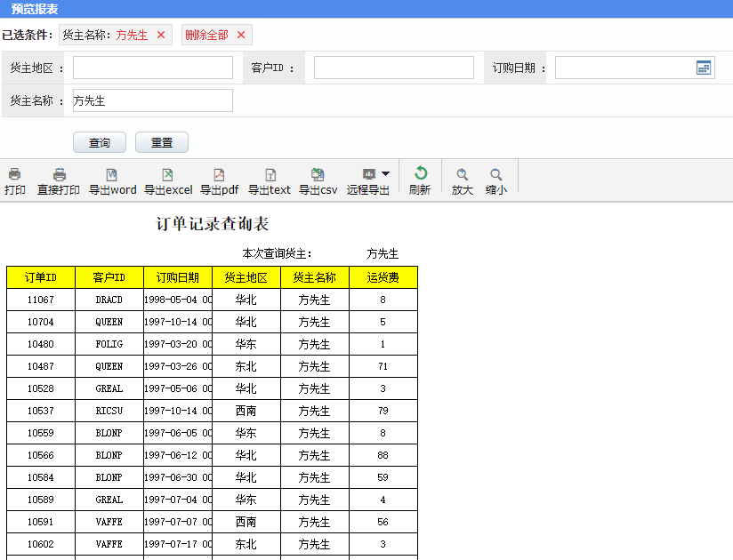Click the print (打印) toolbar icon
Viewport: 733px width, 560px height.
point(14,175)
